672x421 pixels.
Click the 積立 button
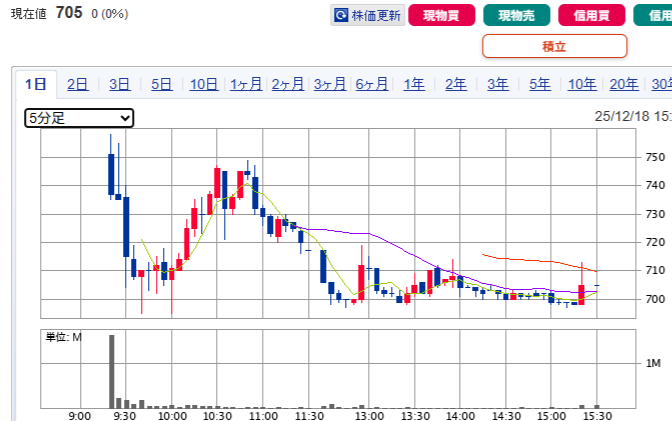(x=554, y=46)
